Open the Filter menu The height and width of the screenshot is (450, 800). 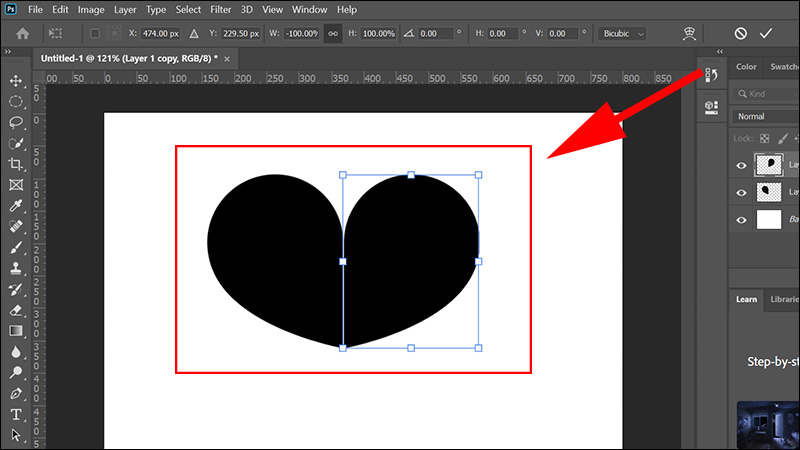click(x=222, y=9)
